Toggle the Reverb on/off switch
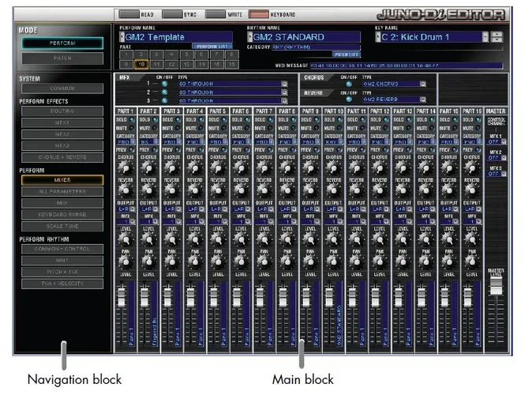This screenshot has height=395, width=532. coord(349,100)
